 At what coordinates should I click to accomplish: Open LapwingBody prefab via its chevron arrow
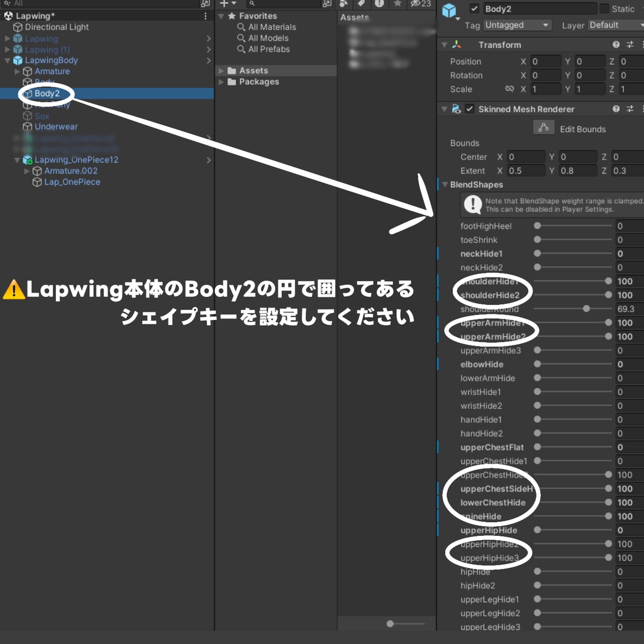pyautogui.click(x=209, y=60)
